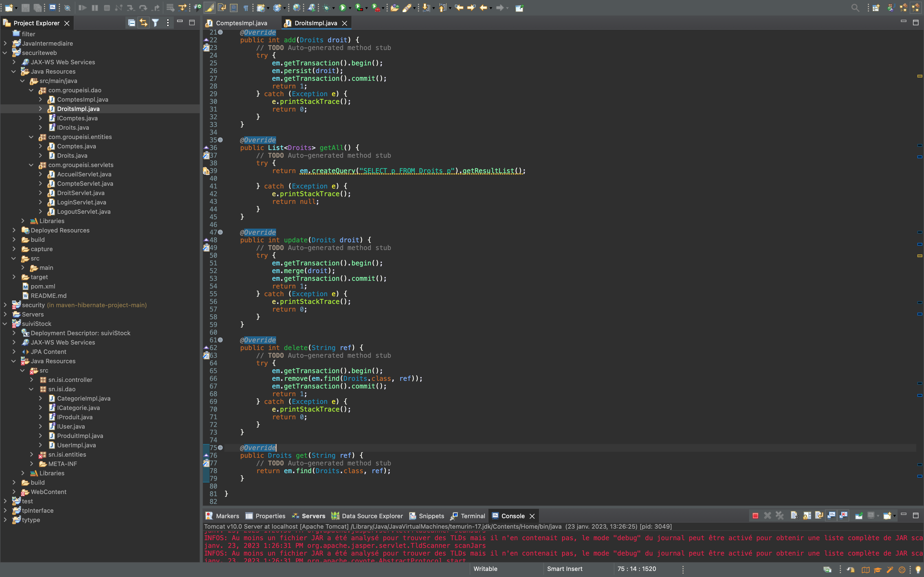Terminate the running Tomcat server with red stop
Screen dimensions: 924x577
[x=755, y=516]
